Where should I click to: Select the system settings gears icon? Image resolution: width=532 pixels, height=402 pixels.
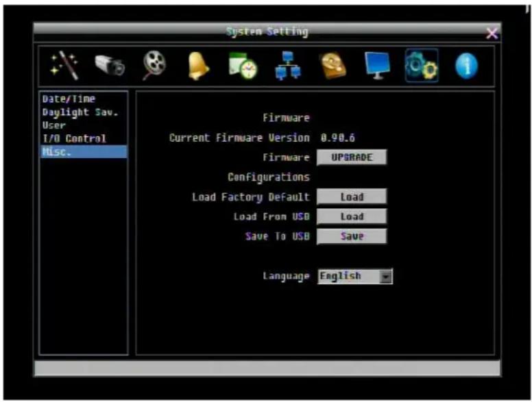(422, 66)
